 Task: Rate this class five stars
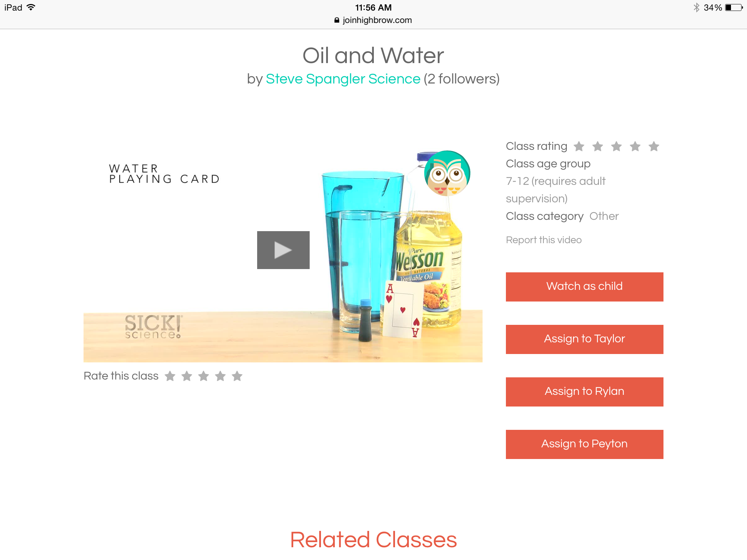coord(237,376)
